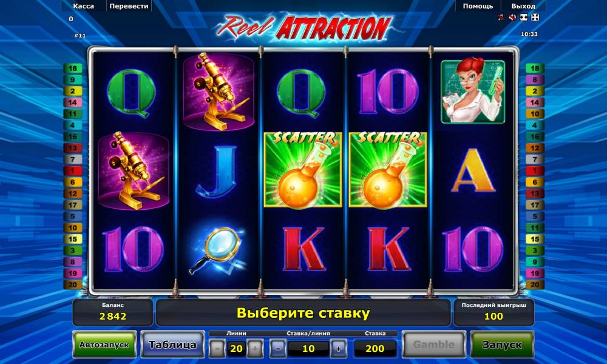Decrease the number of lines
Screen dimensions: 607x364
pyautogui.click(x=217, y=348)
